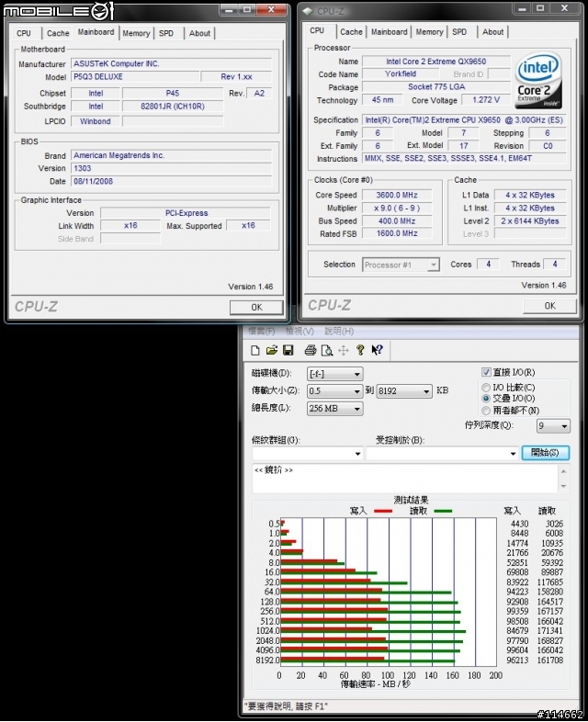588x722 pixels.
Task: Click the 開始(S) start button
Action: click(545, 453)
